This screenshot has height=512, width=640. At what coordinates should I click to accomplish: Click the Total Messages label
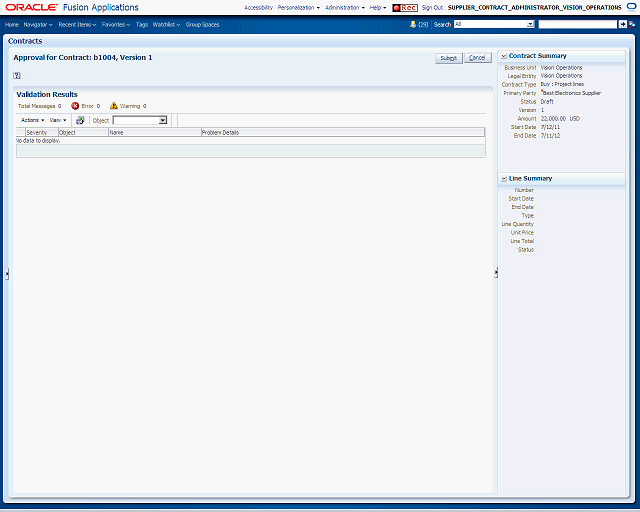[x=36, y=106]
